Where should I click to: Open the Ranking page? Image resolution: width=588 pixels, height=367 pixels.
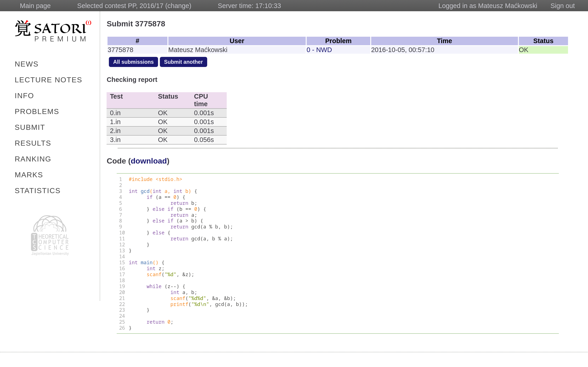click(33, 159)
